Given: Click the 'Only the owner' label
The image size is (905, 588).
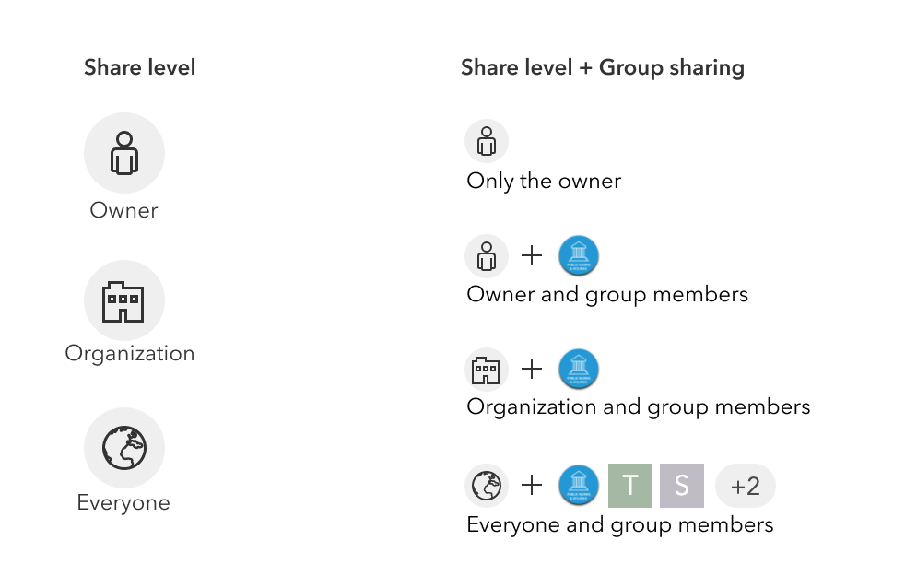Looking at the screenshot, I should [544, 181].
